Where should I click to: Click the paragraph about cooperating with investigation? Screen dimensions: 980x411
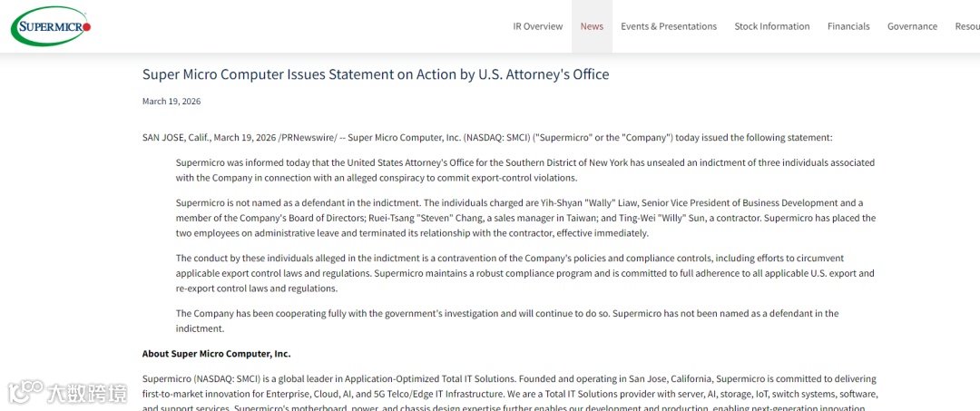[507, 320]
